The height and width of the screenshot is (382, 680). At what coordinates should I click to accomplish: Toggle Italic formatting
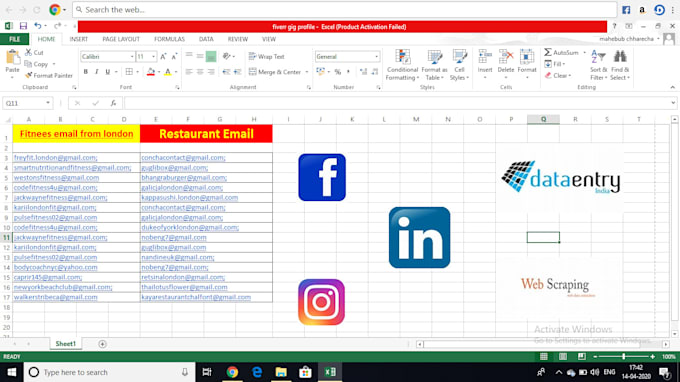point(96,72)
